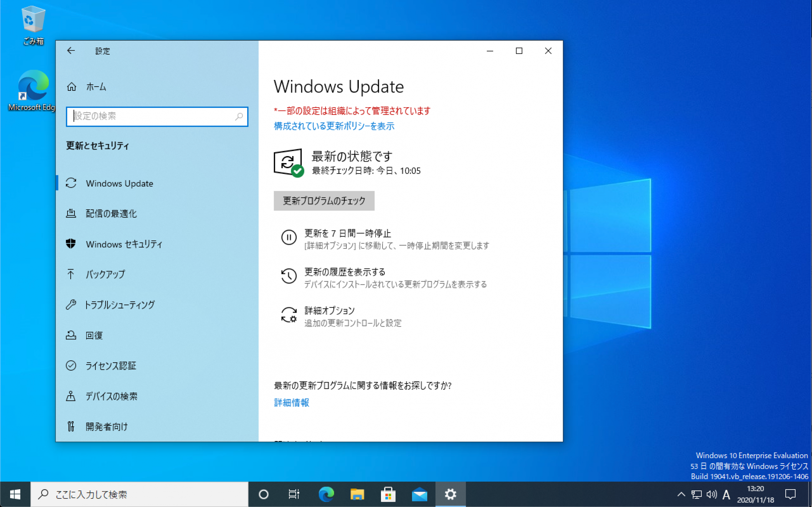Click the pause icon for 更新を7日間一時停止
The height and width of the screenshot is (507, 812).
click(x=289, y=237)
